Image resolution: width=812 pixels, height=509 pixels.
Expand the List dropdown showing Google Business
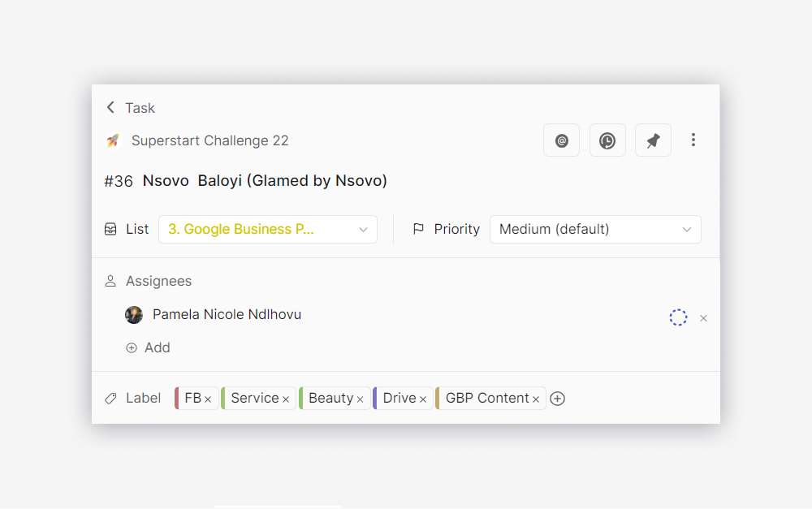click(x=268, y=230)
